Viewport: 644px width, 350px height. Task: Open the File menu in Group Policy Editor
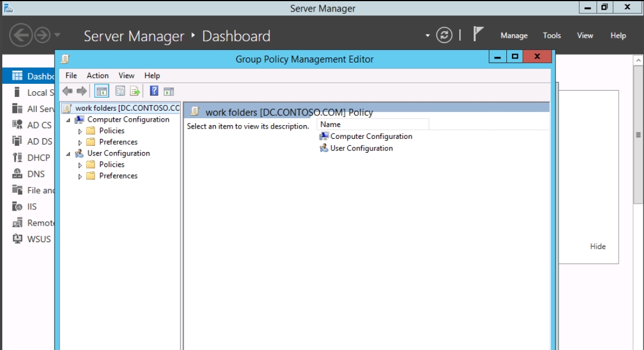(71, 76)
